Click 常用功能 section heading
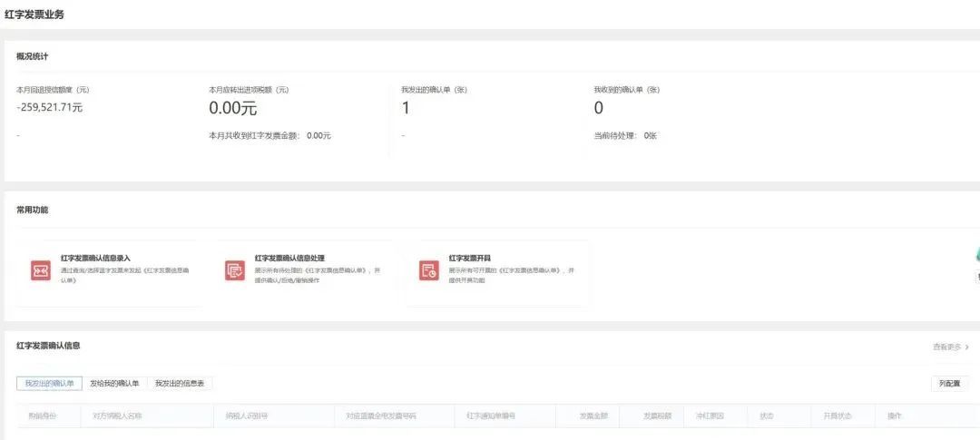Viewport: 980px width, 440px height. [x=33, y=210]
